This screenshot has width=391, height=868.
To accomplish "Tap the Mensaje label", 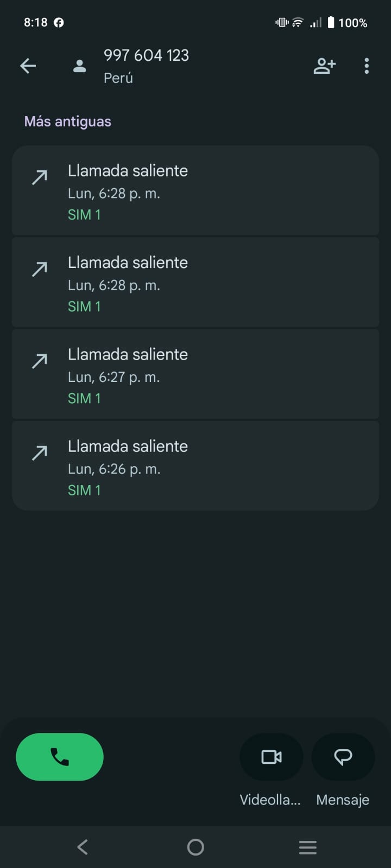I will 343,800.
